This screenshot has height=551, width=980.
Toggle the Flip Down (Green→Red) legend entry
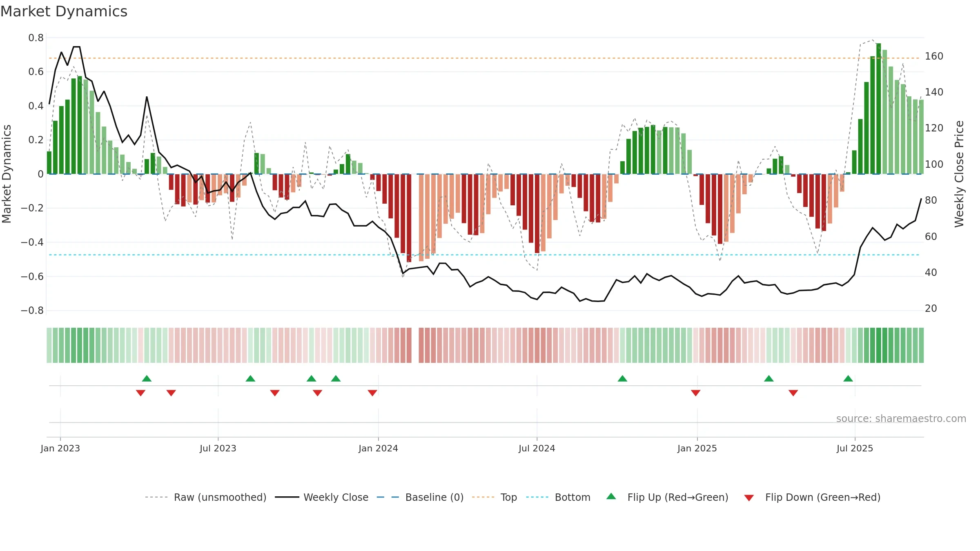812,497
